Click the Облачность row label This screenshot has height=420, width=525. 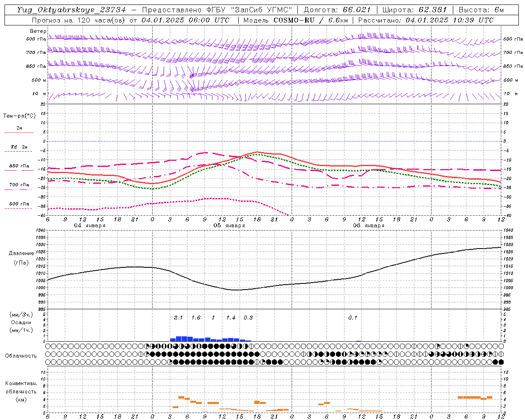[x=21, y=356]
